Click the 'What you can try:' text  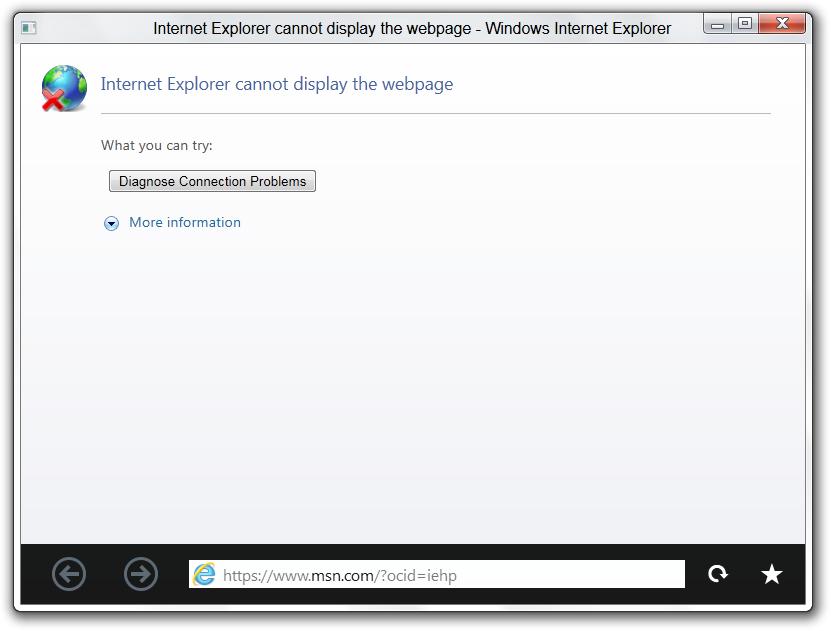pyautogui.click(x=157, y=146)
